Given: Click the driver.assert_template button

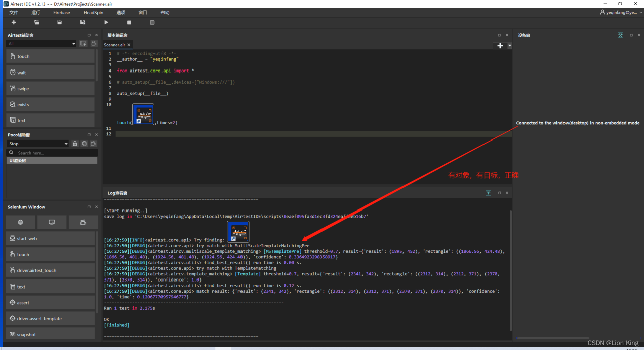Looking at the screenshot, I should coord(50,319).
